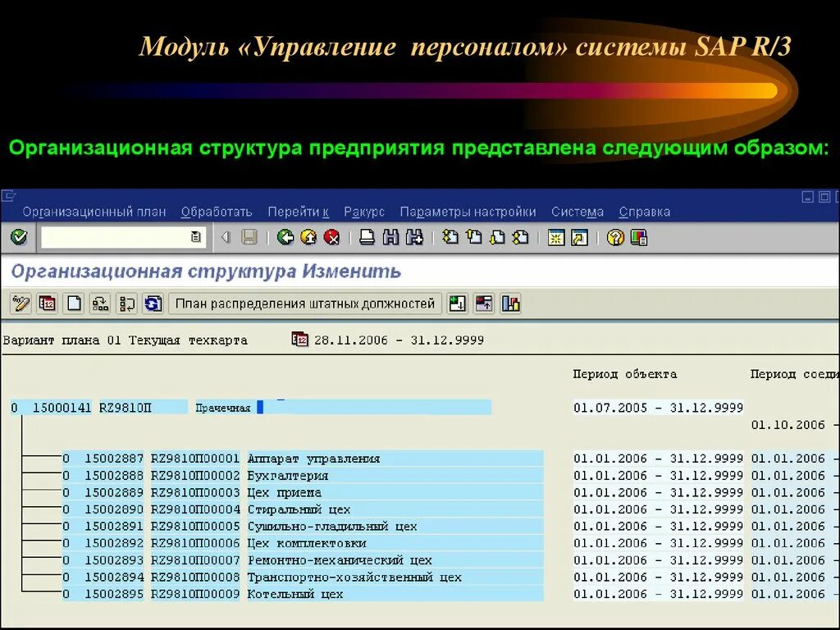Screen dimensions: 840x630
Task: Click the calendar icon beside date 28.11.2006
Action: [299, 339]
